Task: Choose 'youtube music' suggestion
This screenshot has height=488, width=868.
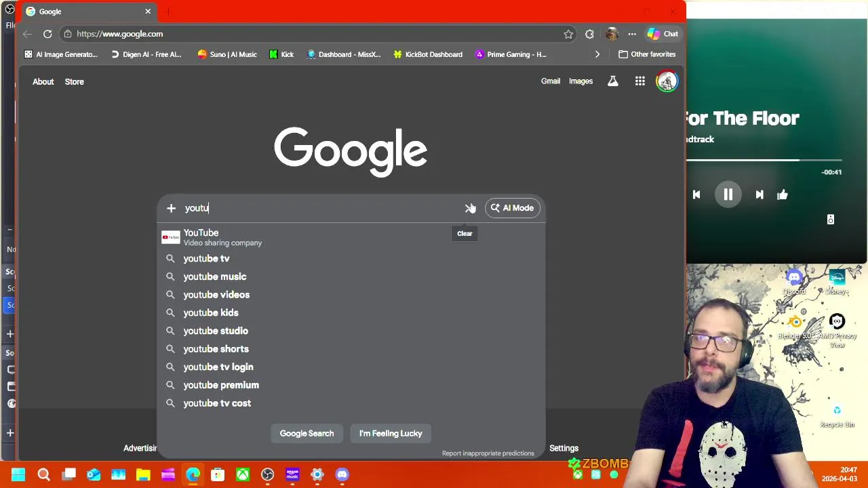Action: (x=351, y=277)
